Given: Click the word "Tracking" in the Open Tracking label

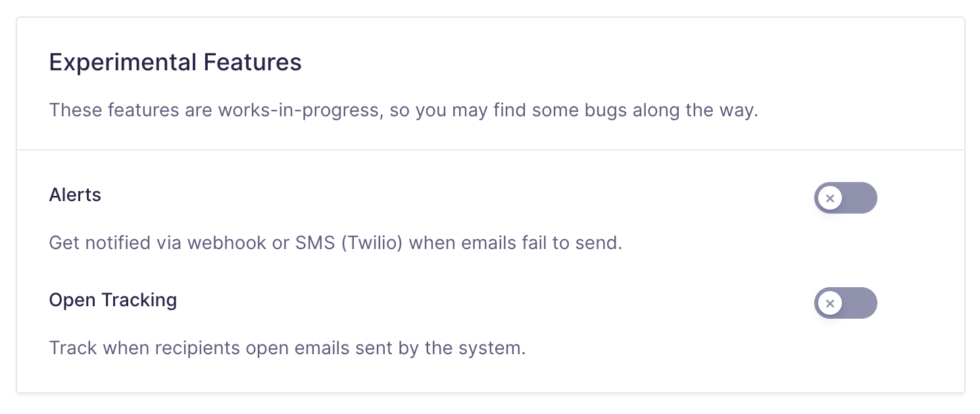Looking at the screenshot, I should click(x=139, y=300).
